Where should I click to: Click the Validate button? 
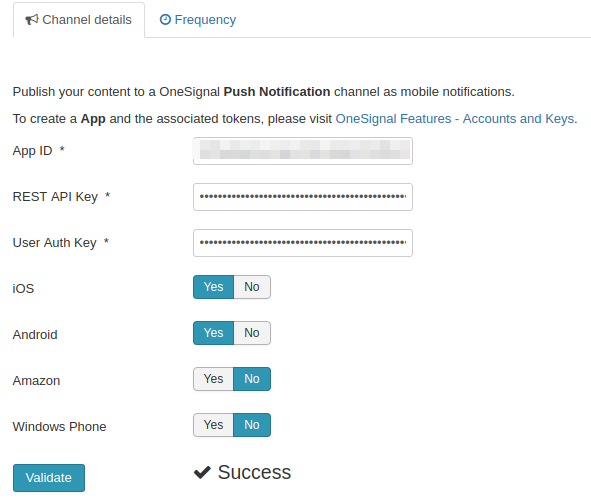click(49, 478)
